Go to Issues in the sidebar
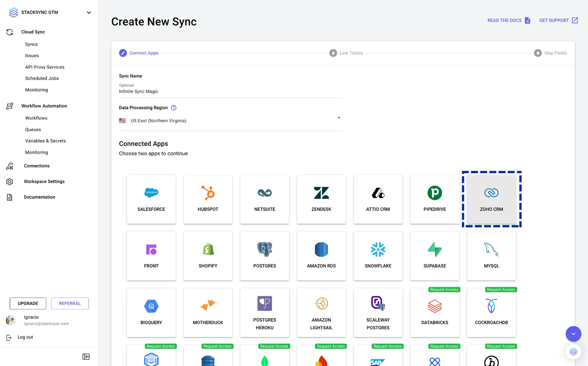This screenshot has height=366, width=588. [x=32, y=55]
